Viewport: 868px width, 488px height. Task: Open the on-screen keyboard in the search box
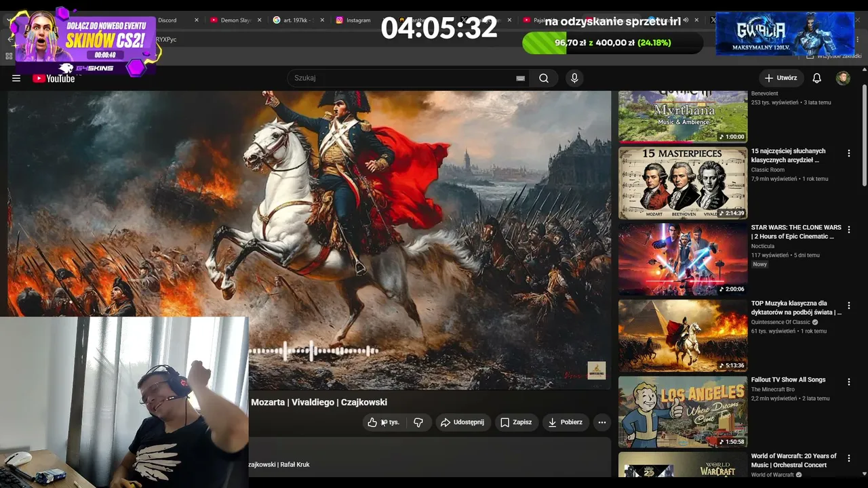coord(520,78)
